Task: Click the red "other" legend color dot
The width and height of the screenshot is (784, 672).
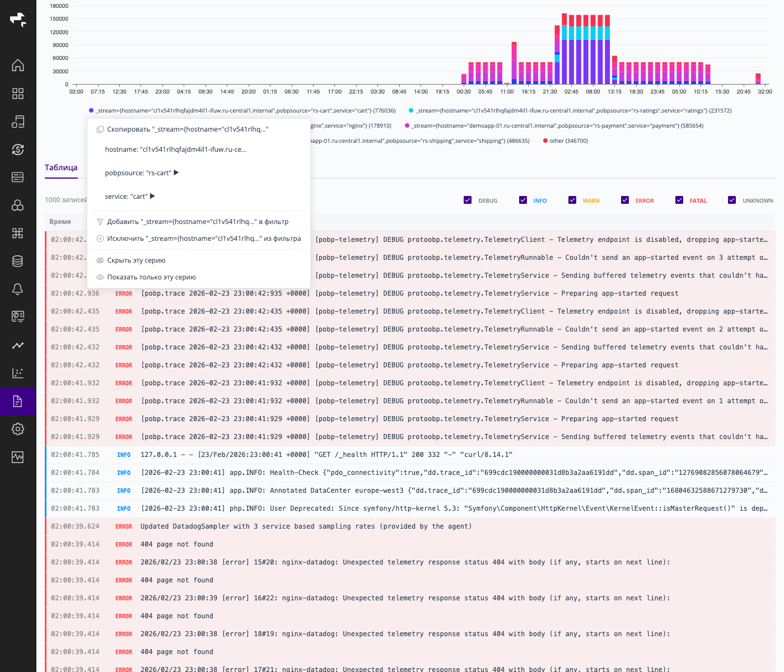Action: tap(545, 141)
